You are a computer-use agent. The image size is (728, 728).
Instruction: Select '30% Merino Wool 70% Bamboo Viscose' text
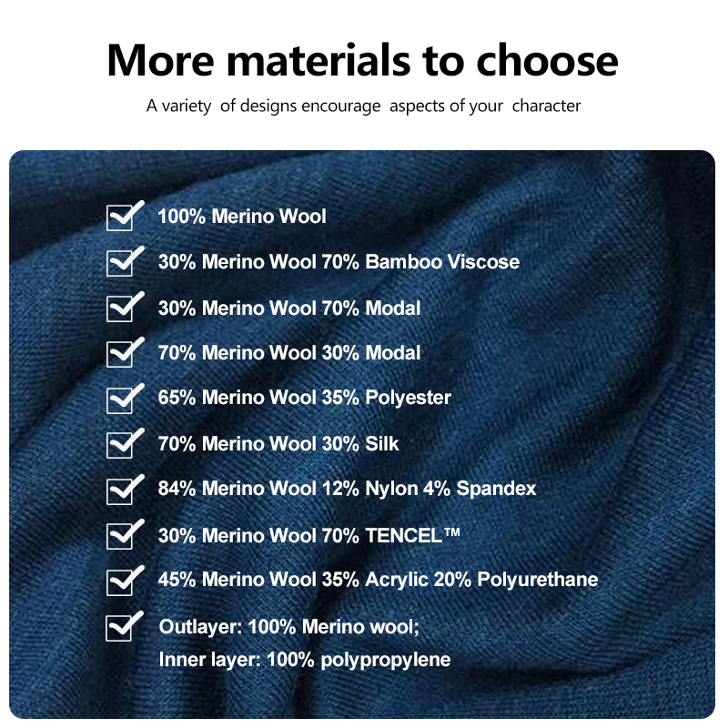click(x=339, y=262)
